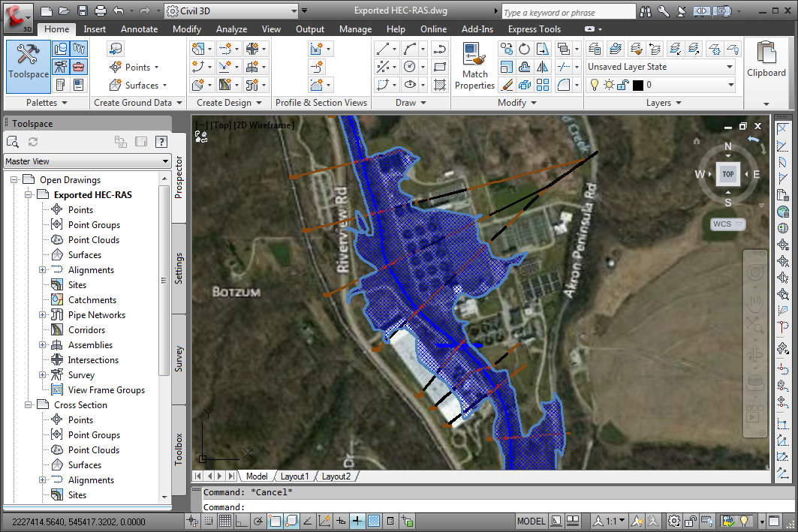The width and height of the screenshot is (798, 532).
Task: Click the [2D Wireframe] viewport label
Action: [x=264, y=125]
